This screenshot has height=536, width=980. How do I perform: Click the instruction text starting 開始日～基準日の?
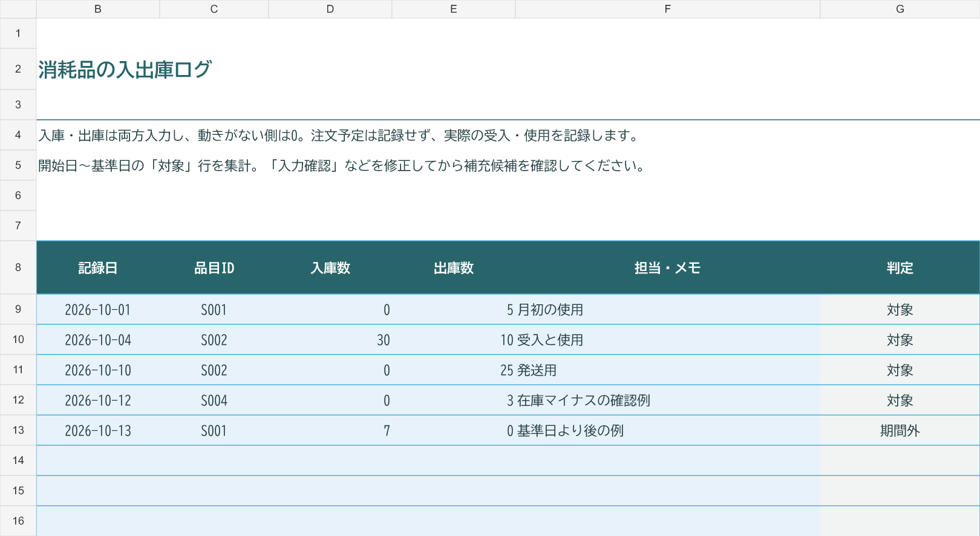342,166
